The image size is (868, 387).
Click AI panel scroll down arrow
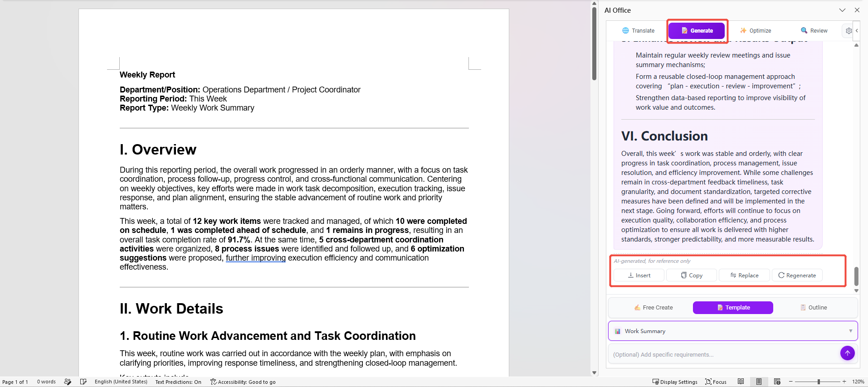(856, 291)
